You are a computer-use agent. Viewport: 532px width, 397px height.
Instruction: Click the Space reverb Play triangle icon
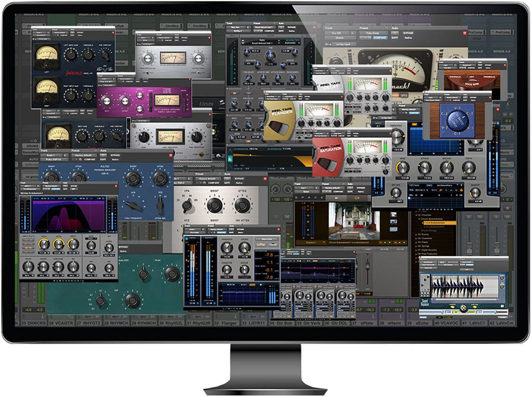tap(337, 198)
